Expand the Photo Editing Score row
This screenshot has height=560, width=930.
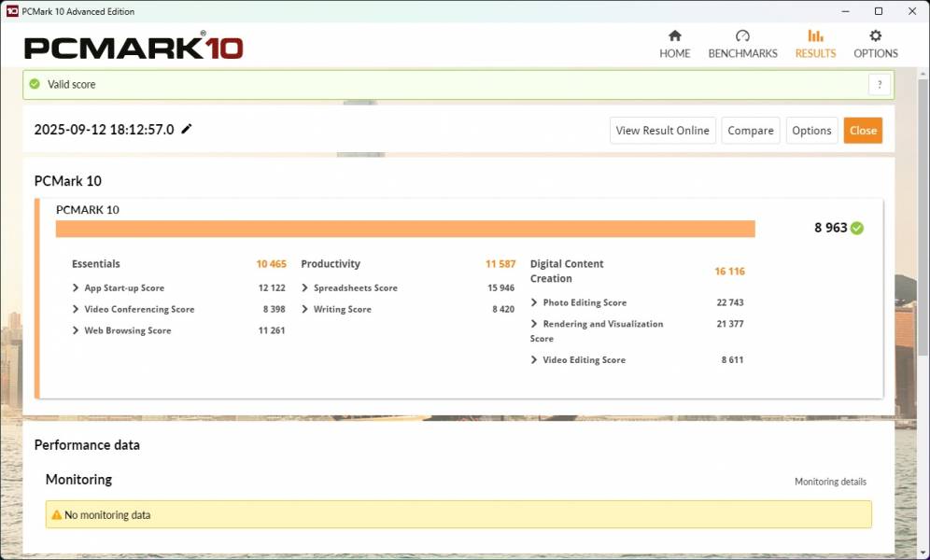point(534,302)
